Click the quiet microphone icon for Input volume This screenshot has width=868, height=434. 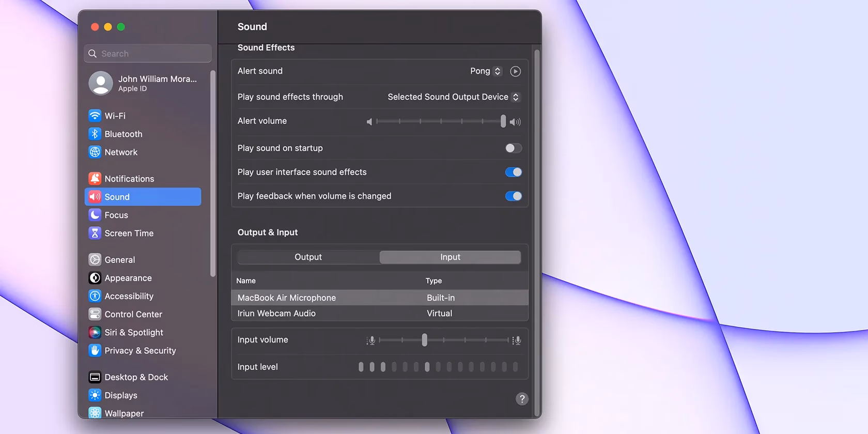tap(370, 340)
